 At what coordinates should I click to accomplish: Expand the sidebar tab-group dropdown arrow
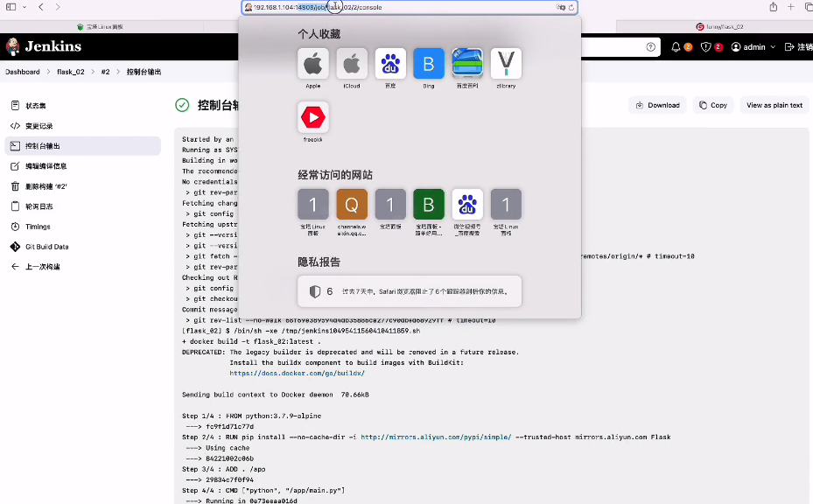pos(25,7)
